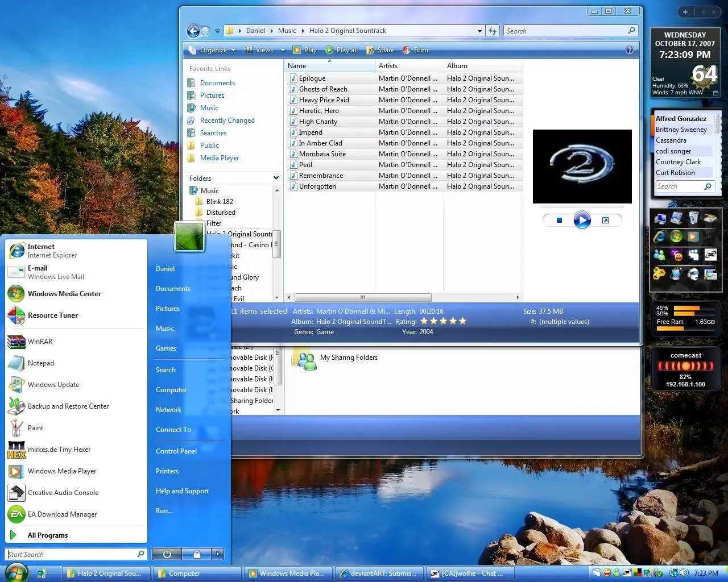Expand All Programs in Start menu
The height and width of the screenshot is (582, 728).
pyautogui.click(x=76, y=535)
